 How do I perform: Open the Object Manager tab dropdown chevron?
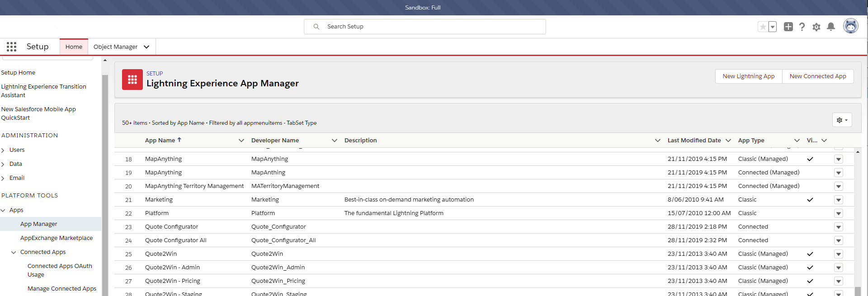click(x=146, y=47)
